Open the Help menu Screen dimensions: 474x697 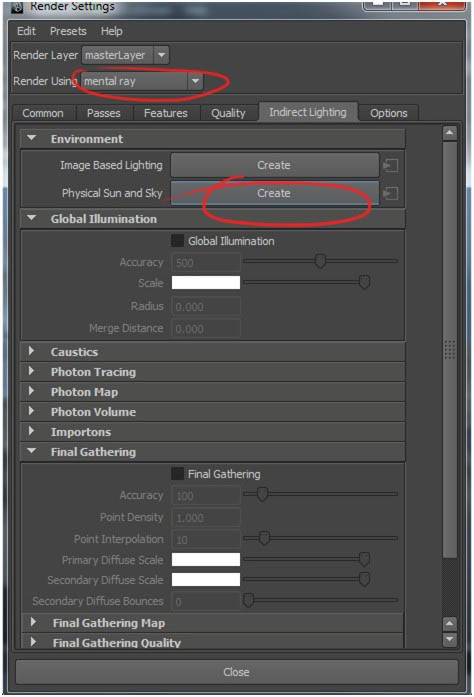[x=112, y=31]
